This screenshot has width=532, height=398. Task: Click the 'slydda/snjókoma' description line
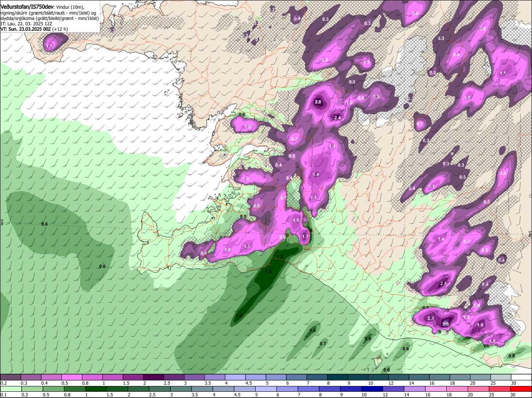coord(49,18)
